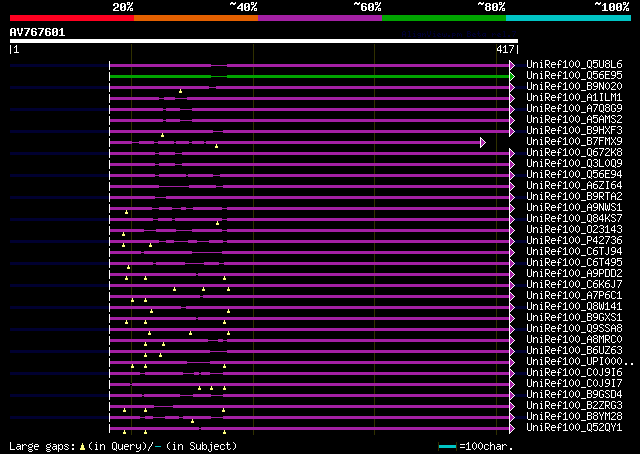Viewport: 640px width, 454px height.
Task: Click the UniRef100_C6K6J7 label
Action: coord(574,285)
